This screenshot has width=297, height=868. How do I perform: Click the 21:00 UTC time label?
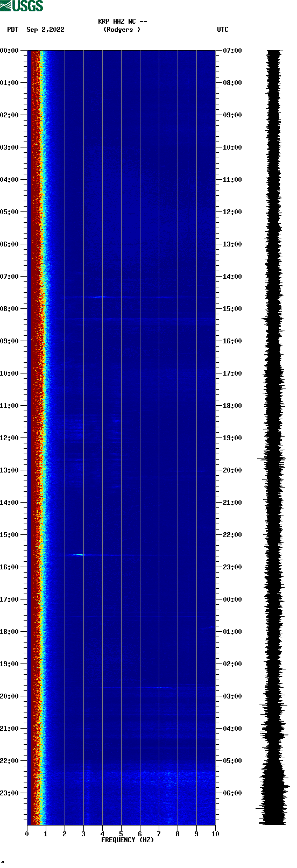pos(232,503)
